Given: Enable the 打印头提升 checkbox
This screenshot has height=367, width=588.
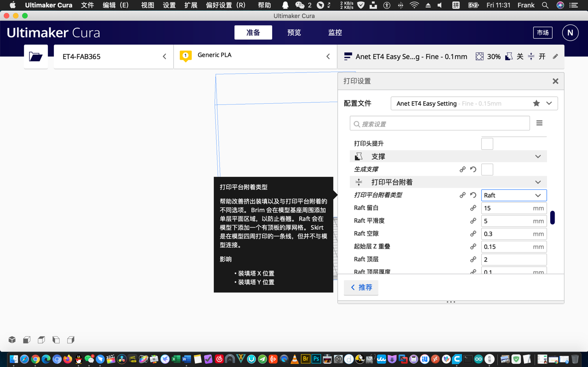Looking at the screenshot, I should click(487, 144).
